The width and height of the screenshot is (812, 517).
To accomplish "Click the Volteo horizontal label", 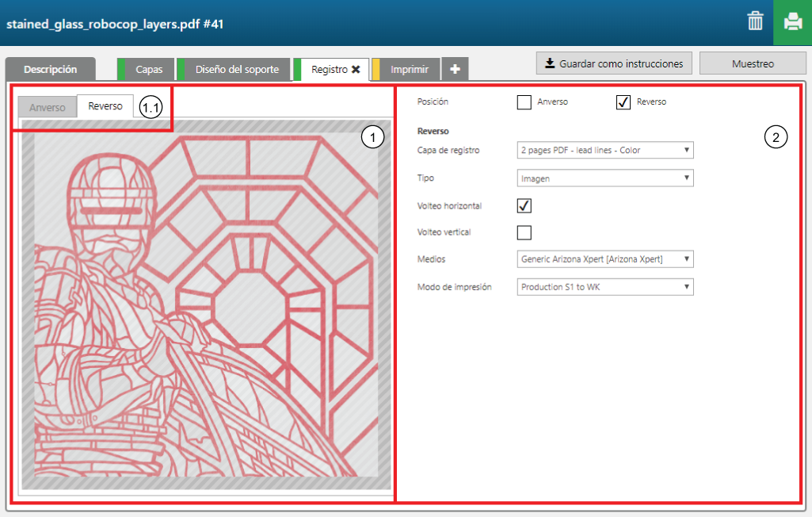I will 449,206.
